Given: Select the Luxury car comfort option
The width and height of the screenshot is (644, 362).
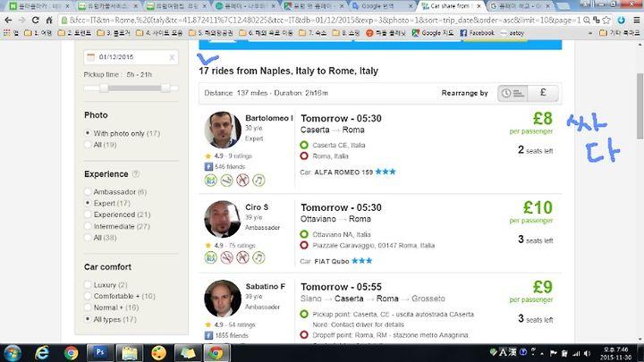Looking at the screenshot, I should 88,284.
